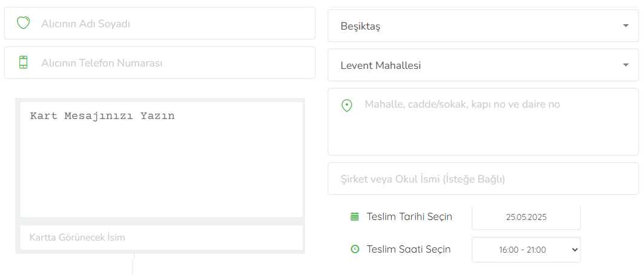Click the Kart Mesajınızı Yazın text area
The image size is (644, 275).
coord(162,160)
